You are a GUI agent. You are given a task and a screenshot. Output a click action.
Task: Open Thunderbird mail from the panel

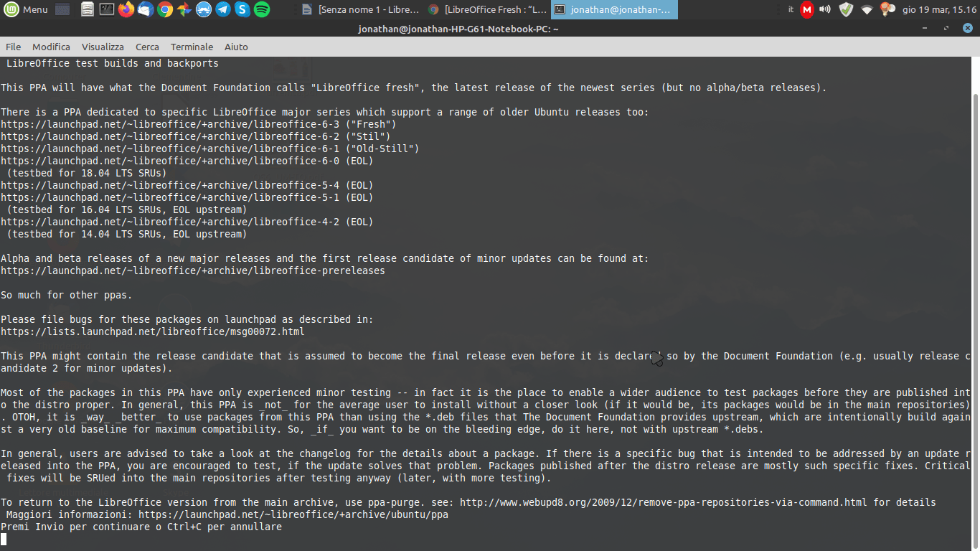click(145, 9)
